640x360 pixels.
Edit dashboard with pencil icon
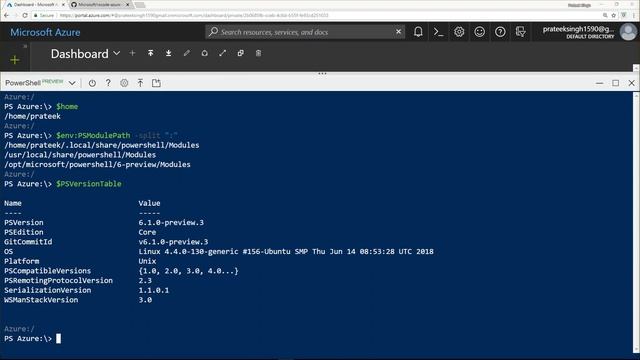point(187,53)
